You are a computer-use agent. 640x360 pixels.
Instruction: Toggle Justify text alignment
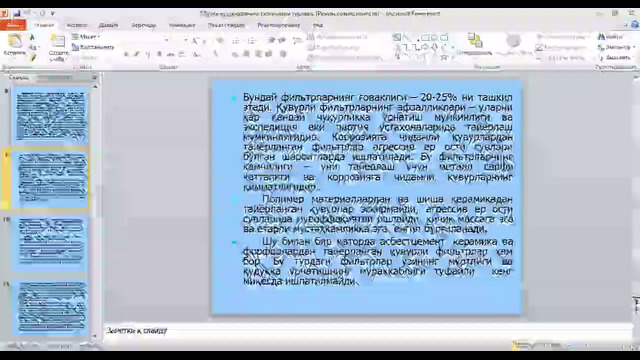coord(269,53)
